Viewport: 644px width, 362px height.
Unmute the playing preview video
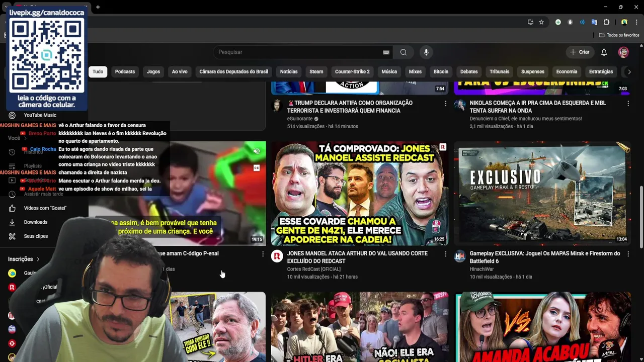coord(257,151)
